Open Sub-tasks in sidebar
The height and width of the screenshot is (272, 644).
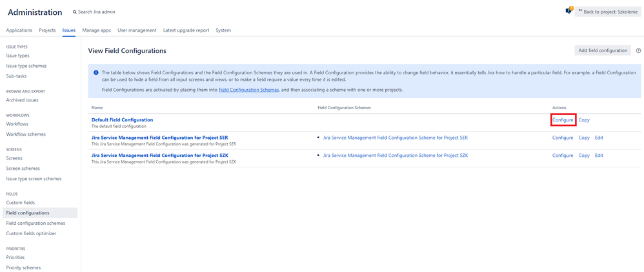tap(16, 76)
